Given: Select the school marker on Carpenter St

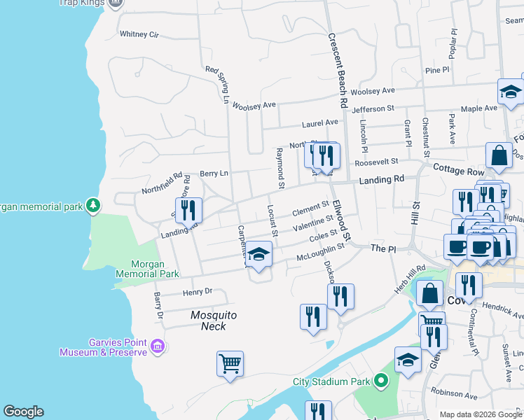Looking at the screenshot, I should [x=258, y=255].
